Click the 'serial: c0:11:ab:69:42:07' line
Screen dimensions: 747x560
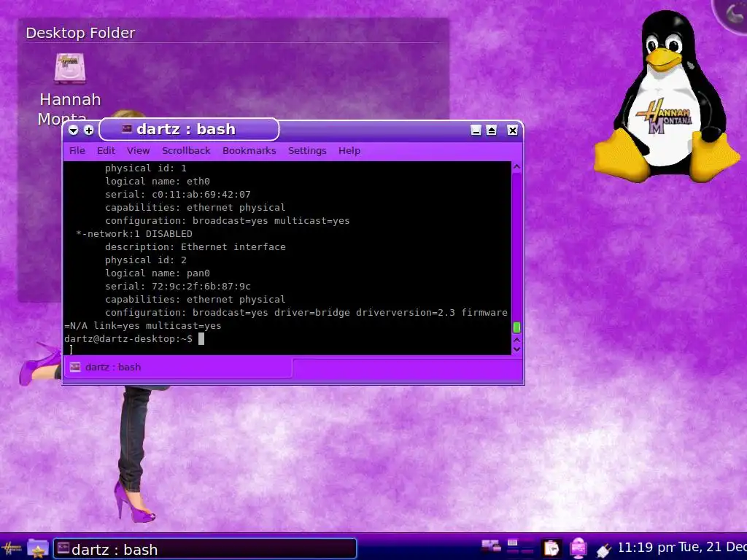point(178,194)
